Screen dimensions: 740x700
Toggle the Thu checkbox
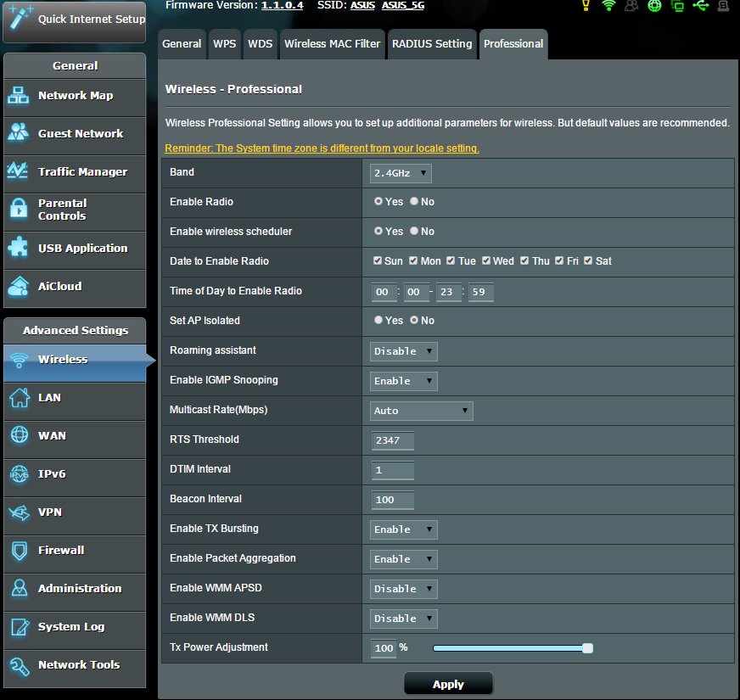(524, 260)
